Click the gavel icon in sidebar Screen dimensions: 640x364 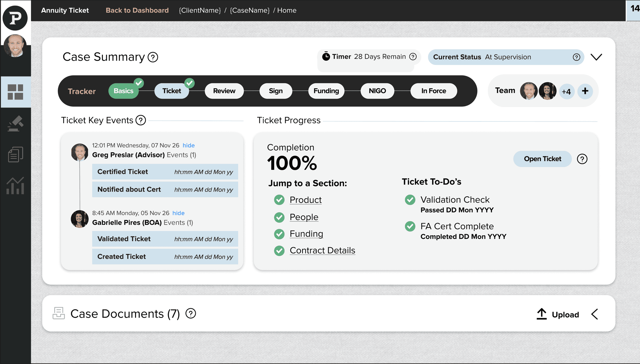[x=15, y=124]
